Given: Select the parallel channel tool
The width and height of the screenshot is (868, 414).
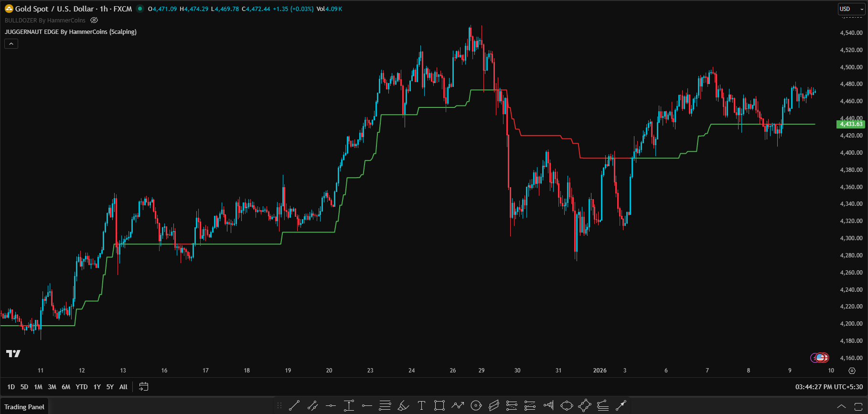Looking at the screenshot, I should tap(494, 406).
